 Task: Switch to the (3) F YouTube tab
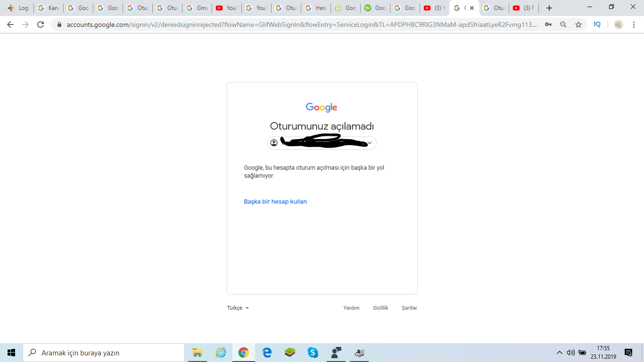[x=524, y=8]
